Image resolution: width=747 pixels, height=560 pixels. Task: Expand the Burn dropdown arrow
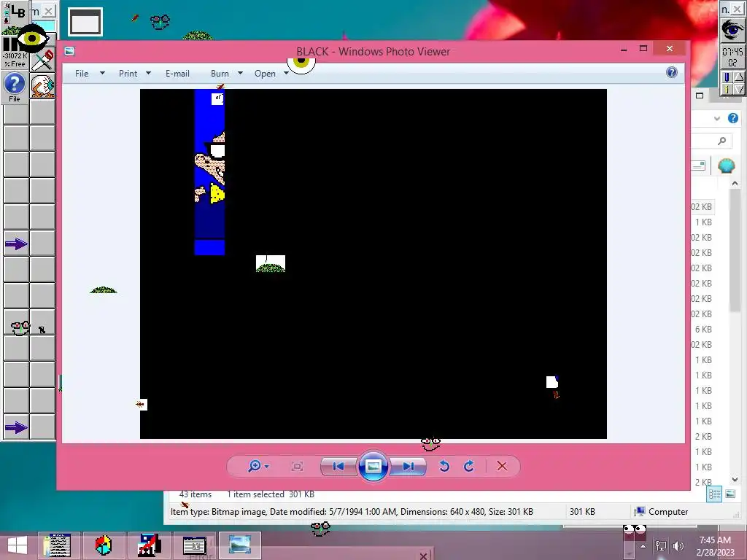point(240,73)
